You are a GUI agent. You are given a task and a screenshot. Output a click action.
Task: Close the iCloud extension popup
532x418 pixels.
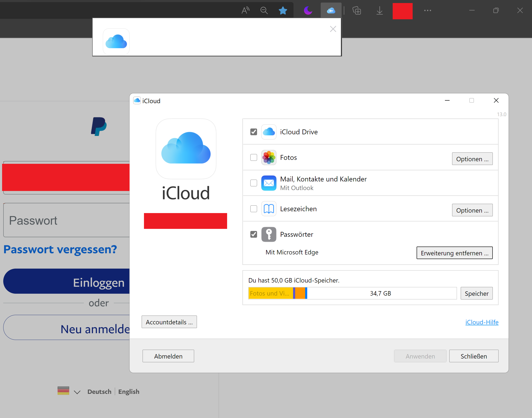(333, 29)
